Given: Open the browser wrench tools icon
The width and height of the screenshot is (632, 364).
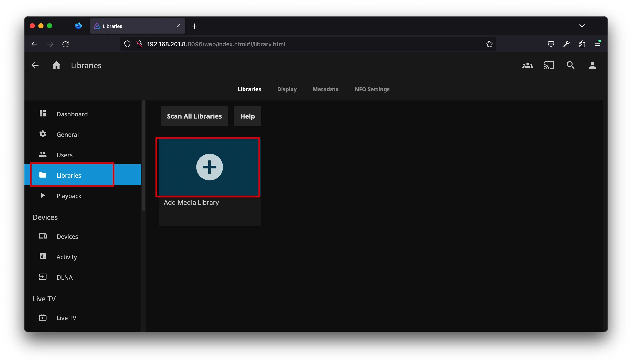Looking at the screenshot, I should 567,44.
